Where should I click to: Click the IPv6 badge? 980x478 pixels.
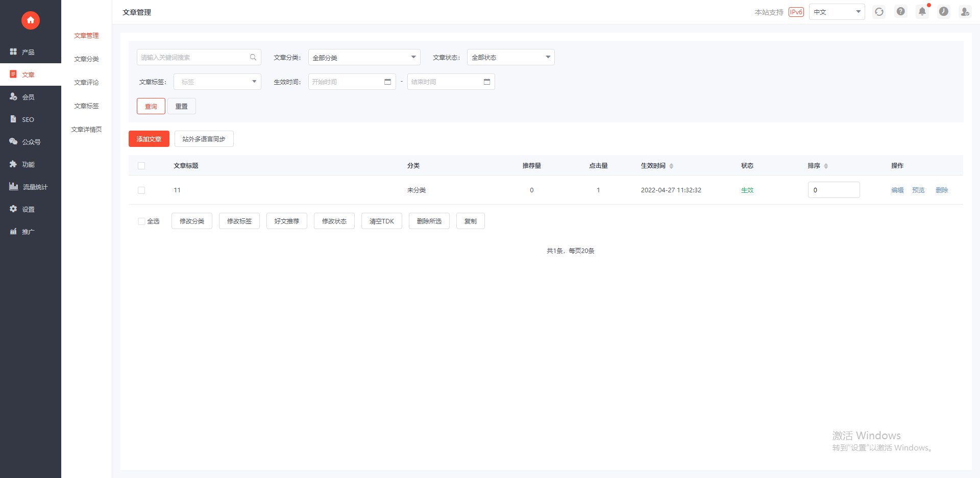tap(796, 12)
